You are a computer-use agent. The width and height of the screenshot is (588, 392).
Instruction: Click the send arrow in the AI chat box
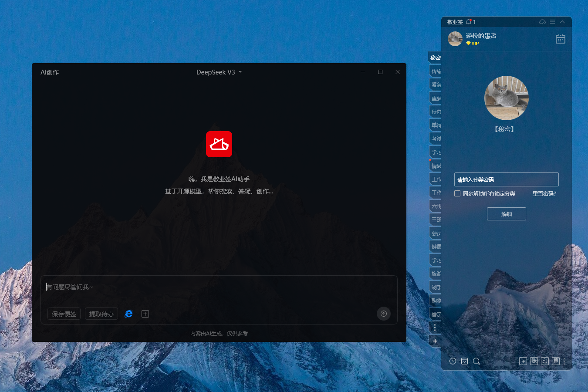[x=384, y=314]
